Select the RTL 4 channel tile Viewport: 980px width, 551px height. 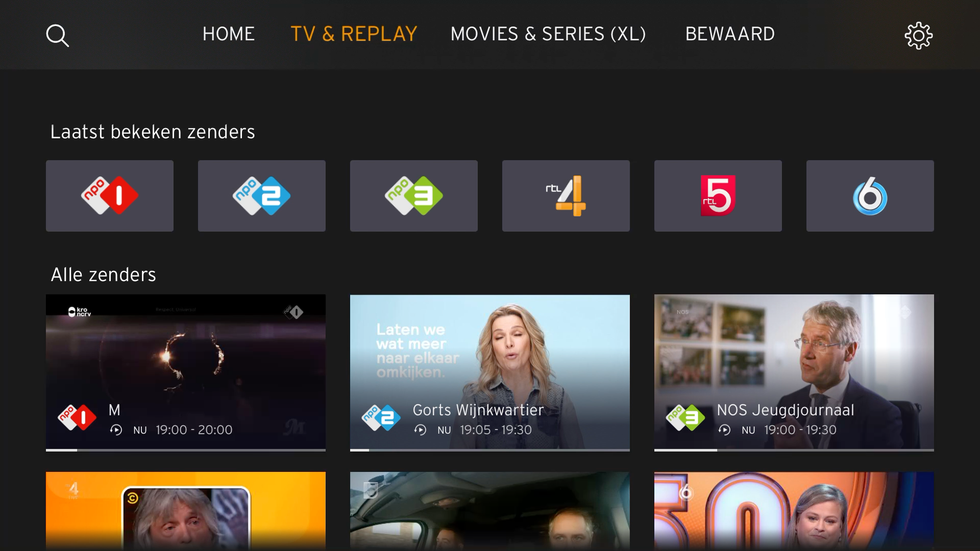coord(566,196)
